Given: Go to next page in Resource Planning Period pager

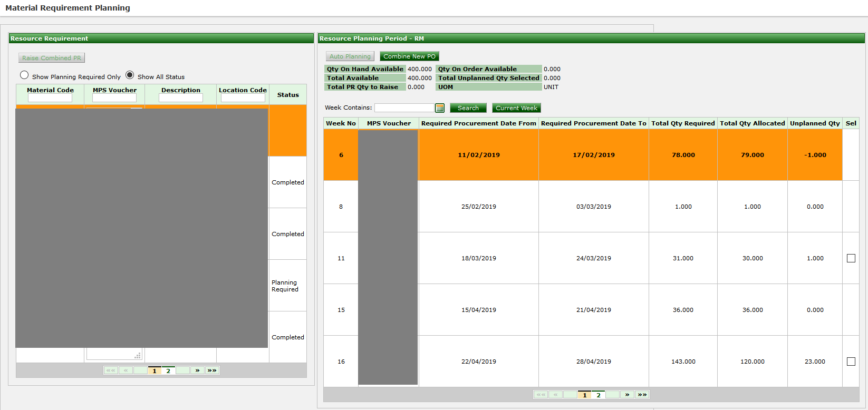Looking at the screenshot, I should coord(627,395).
